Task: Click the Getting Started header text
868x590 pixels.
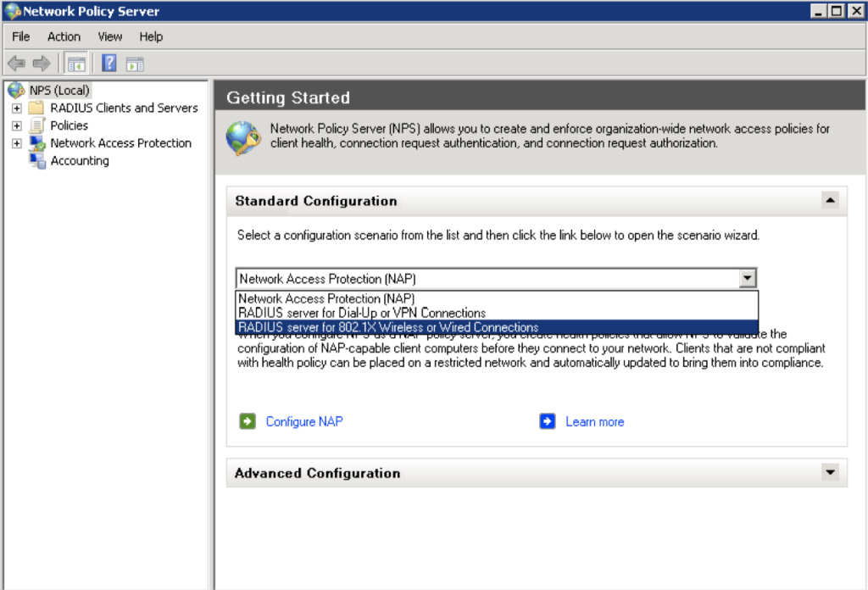Action: tap(288, 98)
